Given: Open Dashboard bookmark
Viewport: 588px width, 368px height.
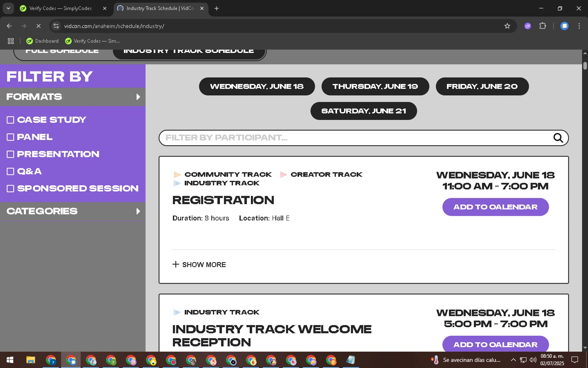Looking at the screenshot, I should (42, 41).
